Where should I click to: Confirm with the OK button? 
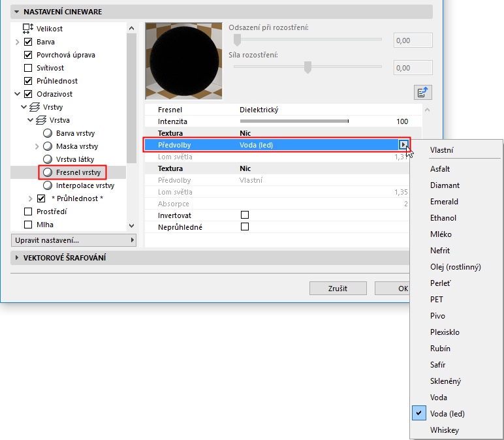(392, 289)
